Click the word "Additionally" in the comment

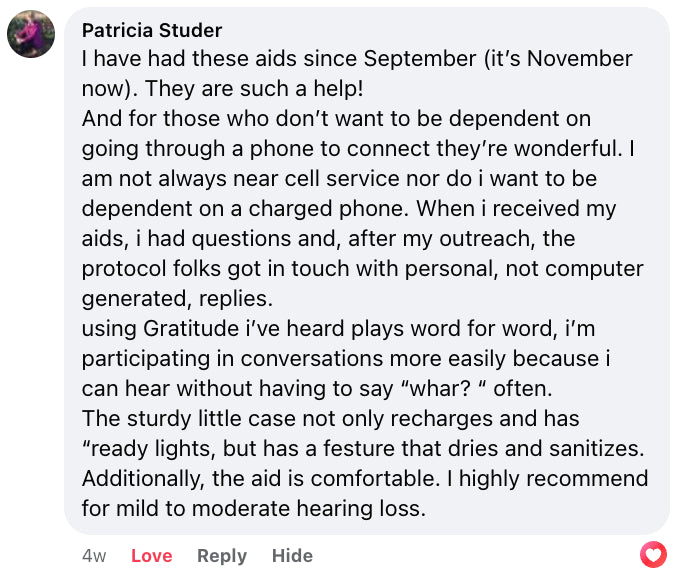(x=142, y=479)
